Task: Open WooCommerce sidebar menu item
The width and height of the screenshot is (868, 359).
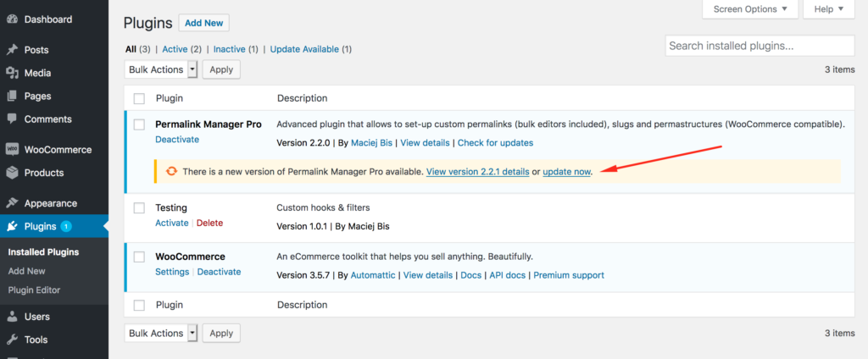Action: click(58, 150)
